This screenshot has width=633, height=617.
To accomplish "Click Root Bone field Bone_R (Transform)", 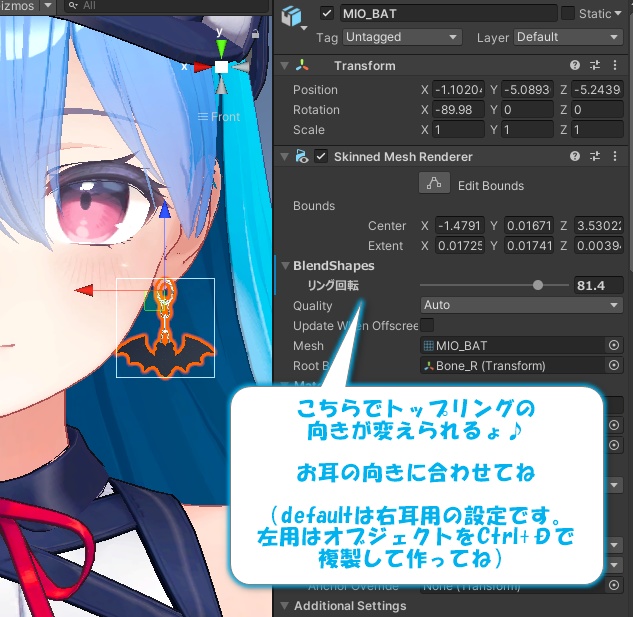I will [512, 365].
